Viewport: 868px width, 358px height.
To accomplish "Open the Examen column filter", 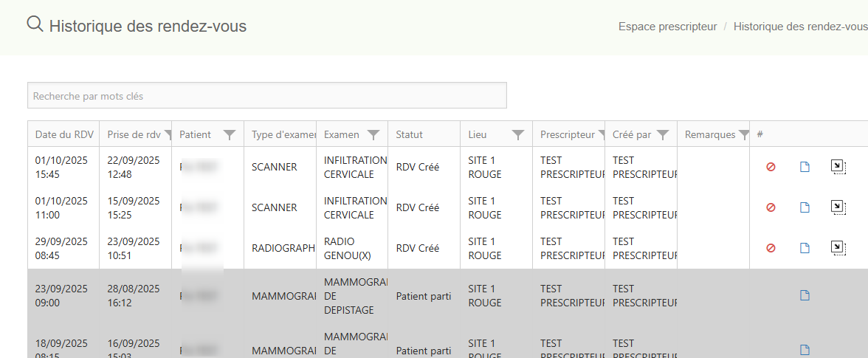I will click(x=373, y=134).
